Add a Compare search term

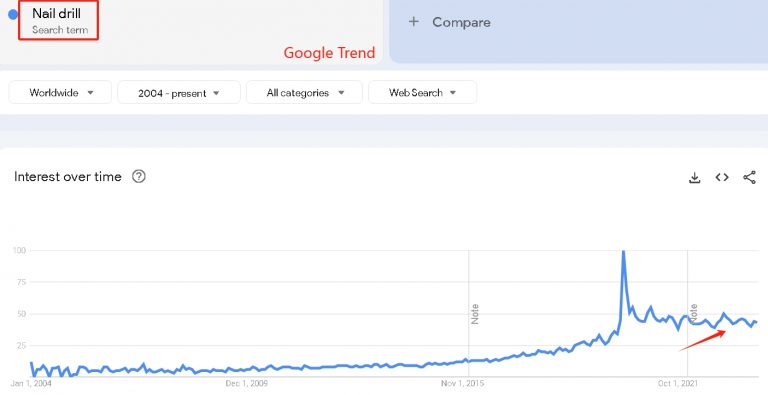point(461,22)
